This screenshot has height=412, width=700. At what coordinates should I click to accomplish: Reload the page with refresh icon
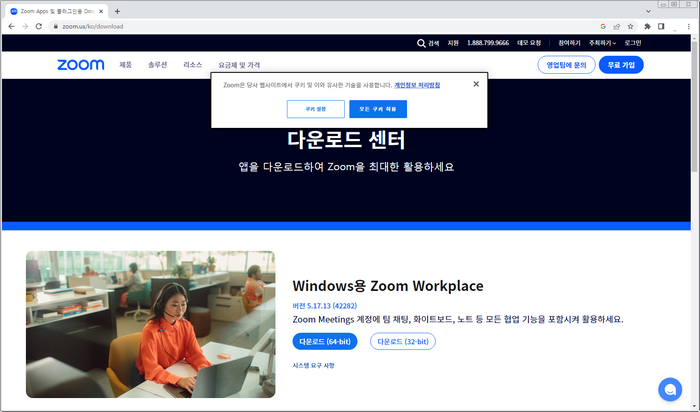(x=39, y=26)
